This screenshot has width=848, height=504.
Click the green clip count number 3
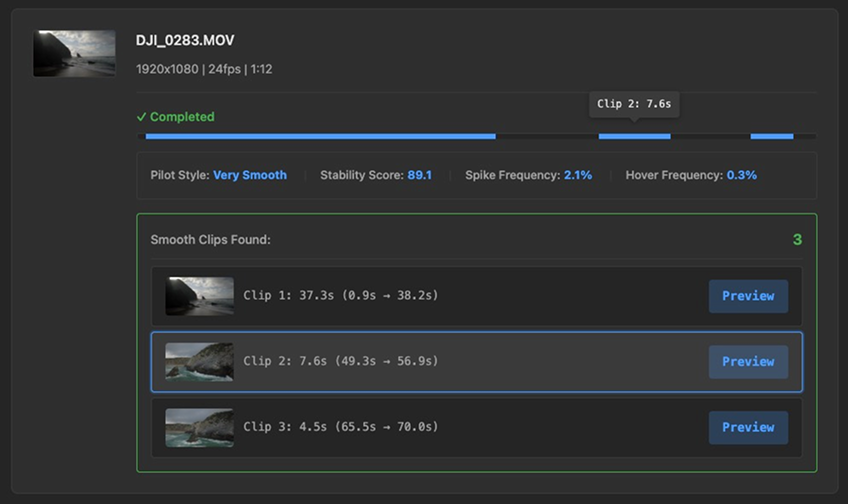[796, 240]
